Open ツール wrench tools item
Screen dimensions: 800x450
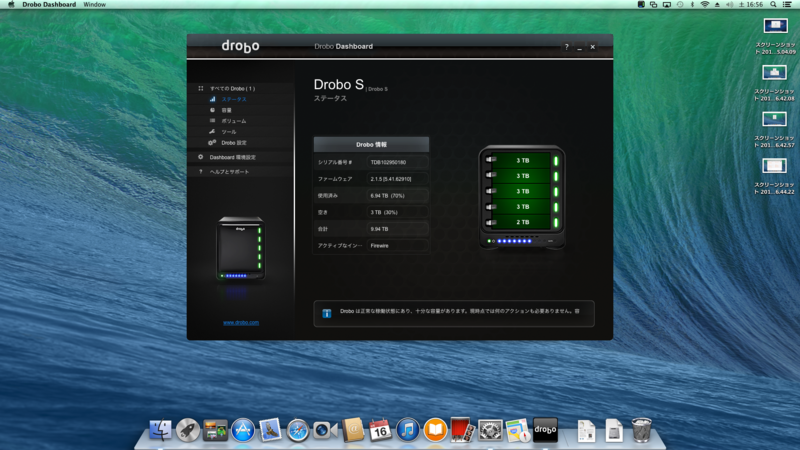tap(228, 132)
